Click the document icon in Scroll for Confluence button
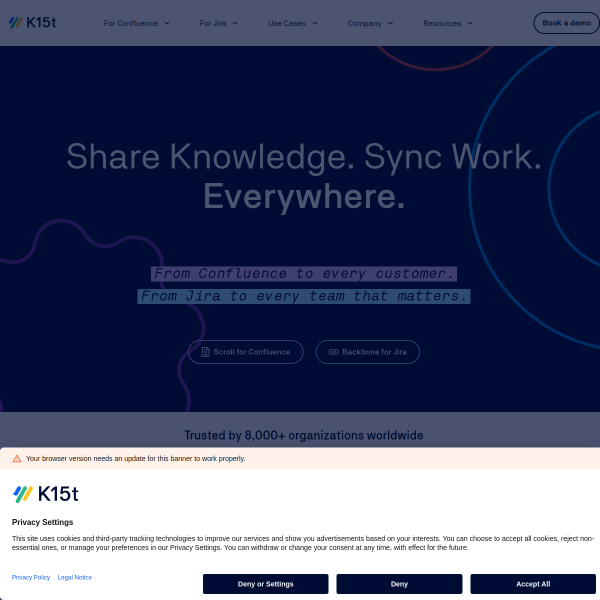The height and width of the screenshot is (600, 600). (205, 352)
